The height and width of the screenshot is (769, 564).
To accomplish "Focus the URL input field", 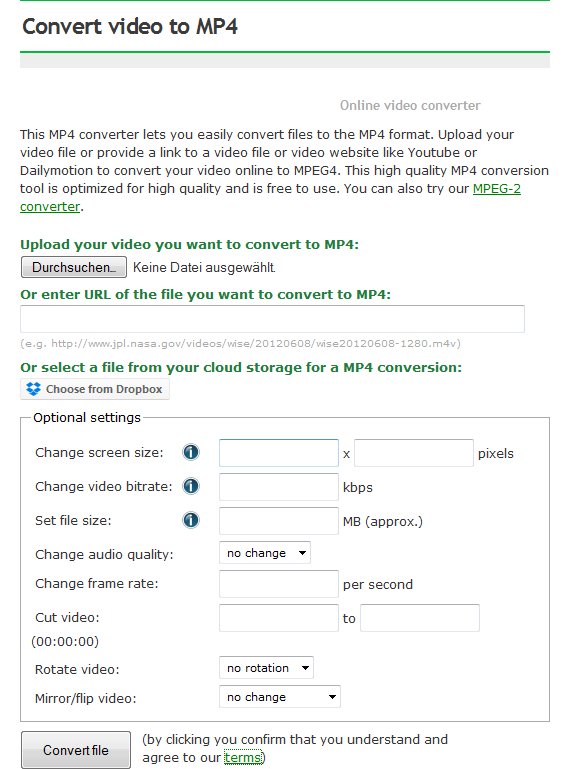I will pyautogui.click(x=272, y=319).
